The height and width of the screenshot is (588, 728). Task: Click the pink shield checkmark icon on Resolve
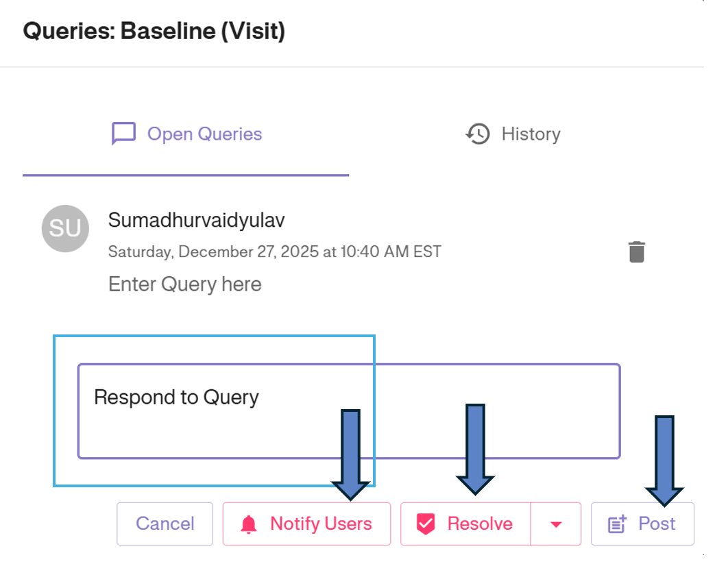(426, 524)
